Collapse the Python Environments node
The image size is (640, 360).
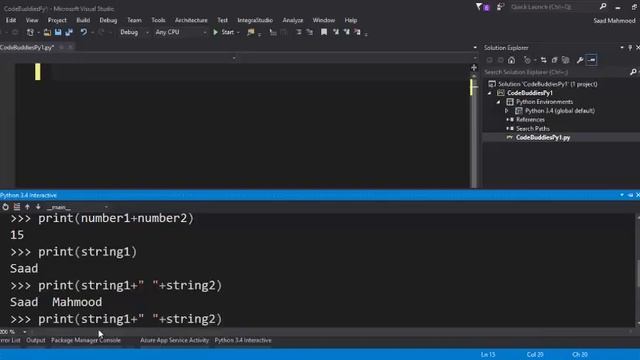click(498, 102)
